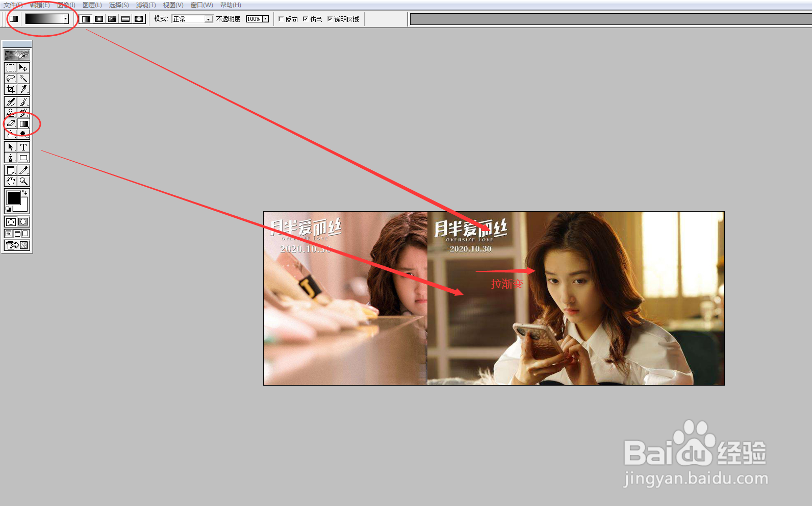The width and height of the screenshot is (812, 506).
Task: Toggle the 透明区域 transparency checkbox
Action: [330, 19]
